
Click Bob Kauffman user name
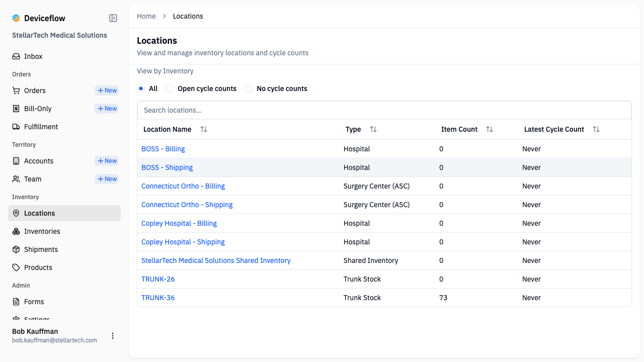tap(35, 331)
